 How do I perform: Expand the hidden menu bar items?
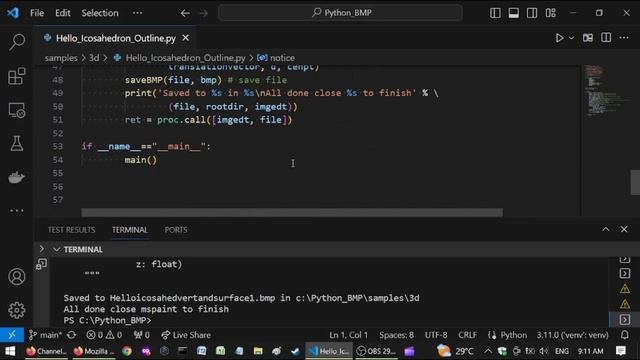[138, 13]
